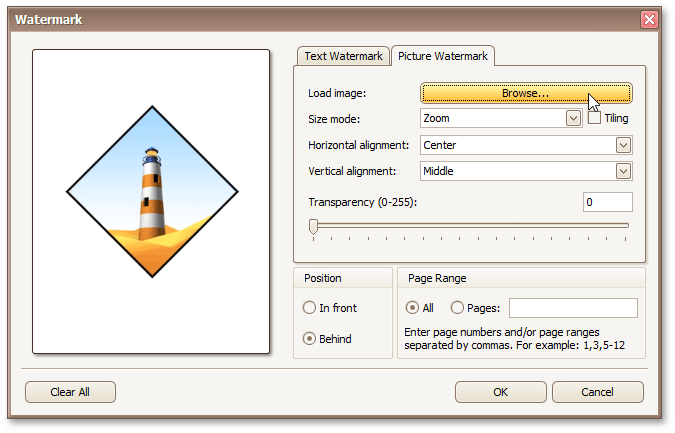Close the Watermark dialog with the X button
This screenshot has width=675, height=433.
tap(649, 19)
